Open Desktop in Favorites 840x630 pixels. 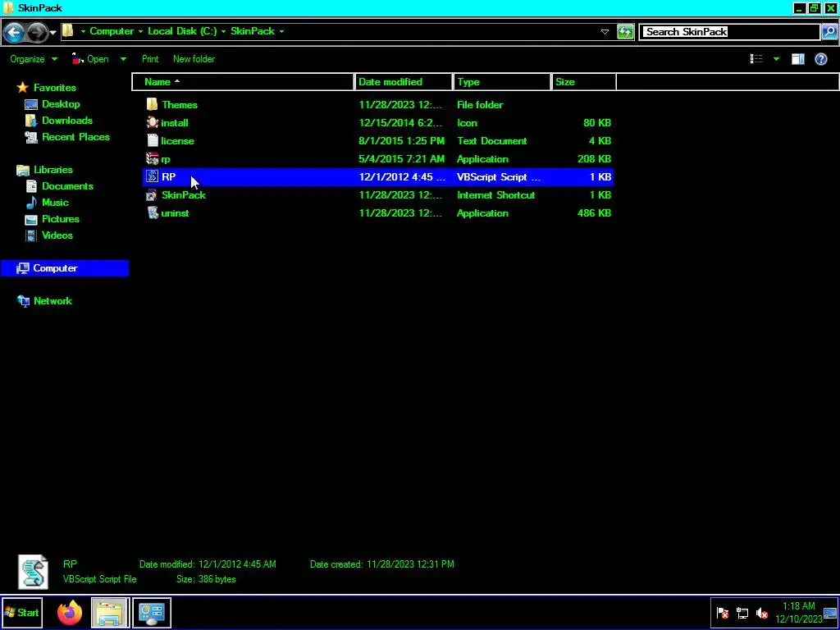[61, 104]
